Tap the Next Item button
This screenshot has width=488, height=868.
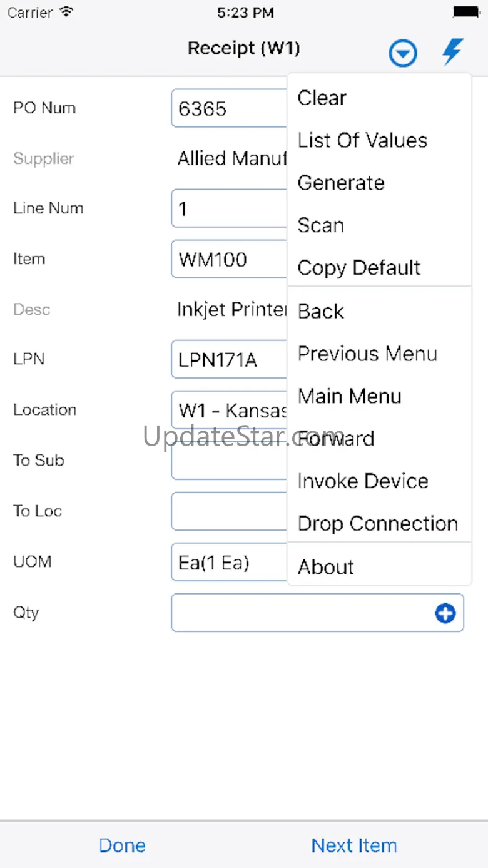(354, 845)
